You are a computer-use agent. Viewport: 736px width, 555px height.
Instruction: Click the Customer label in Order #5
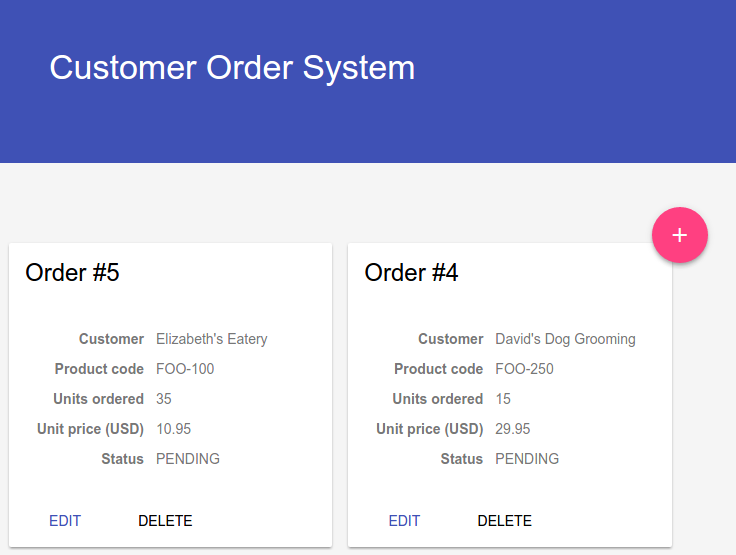111,339
